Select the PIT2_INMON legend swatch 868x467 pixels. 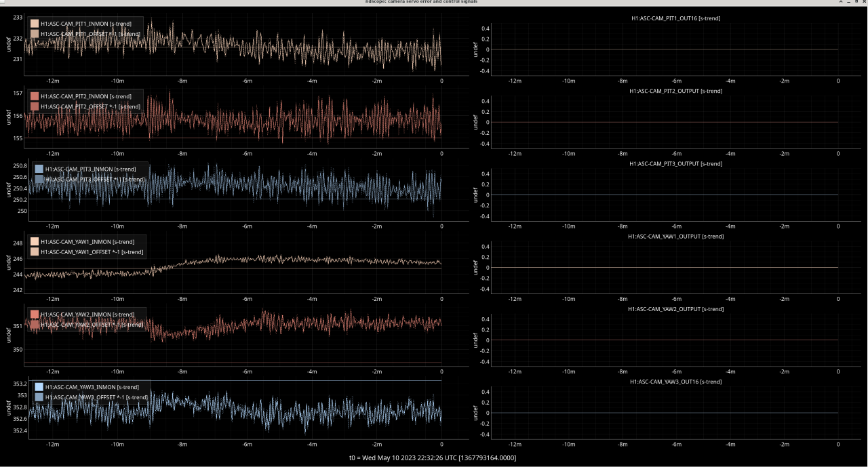(x=35, y=96)
